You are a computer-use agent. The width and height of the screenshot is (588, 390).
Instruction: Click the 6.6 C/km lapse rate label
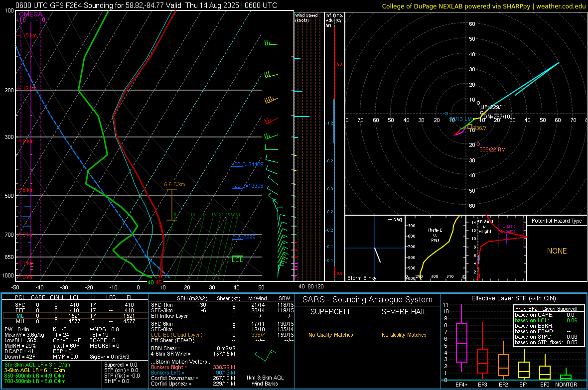[x=174, y=184]
